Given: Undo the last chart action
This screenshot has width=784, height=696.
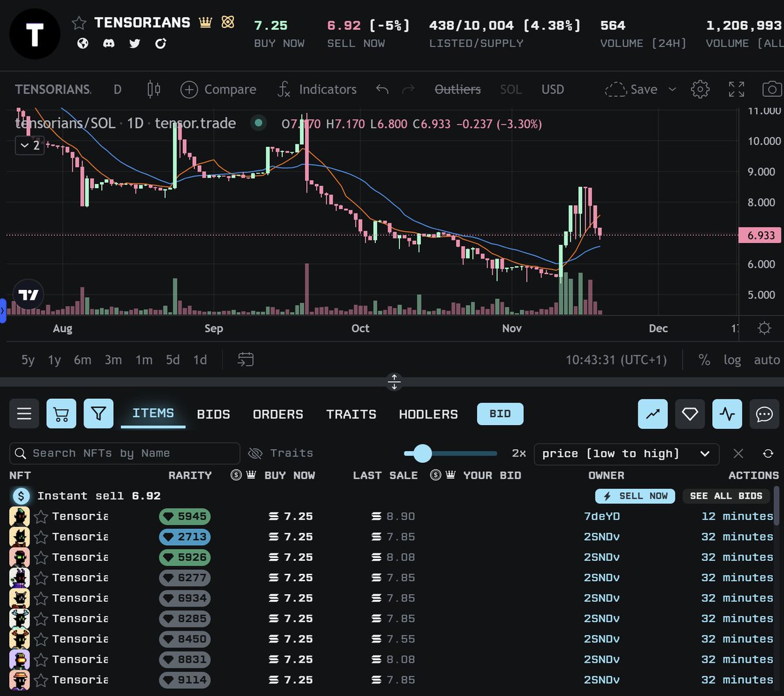Looking at the screenshot, I should [382, 89].
